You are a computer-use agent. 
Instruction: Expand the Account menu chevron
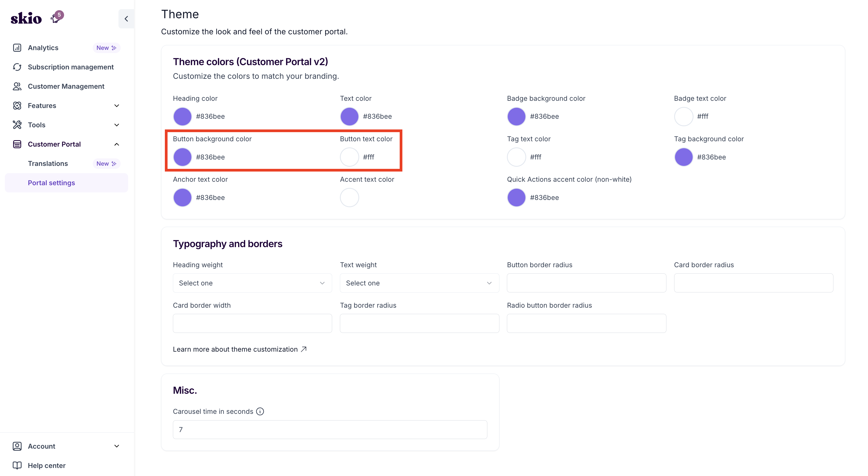point(117,446)
